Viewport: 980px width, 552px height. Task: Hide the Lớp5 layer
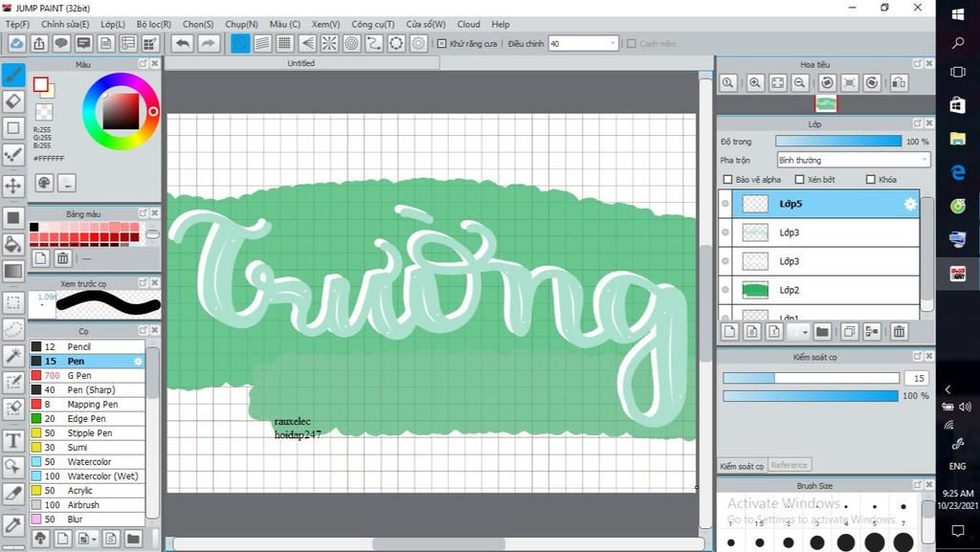[x=725, y=204]
